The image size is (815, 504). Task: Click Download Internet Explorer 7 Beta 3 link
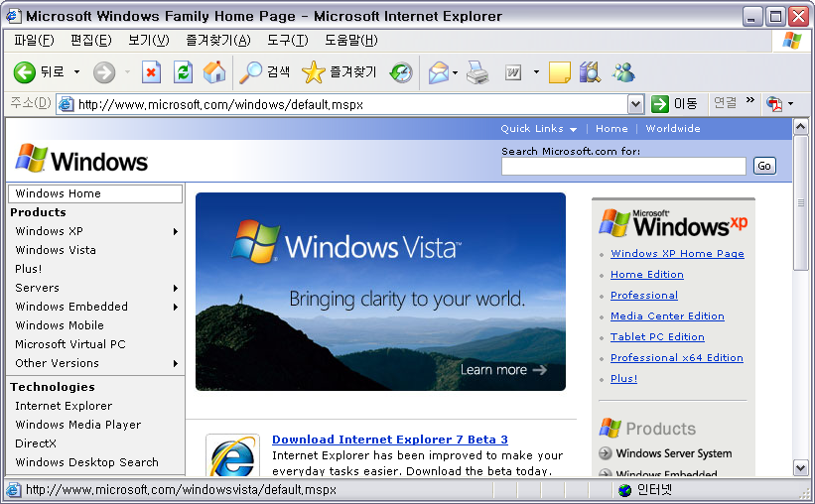coord(390,440)
